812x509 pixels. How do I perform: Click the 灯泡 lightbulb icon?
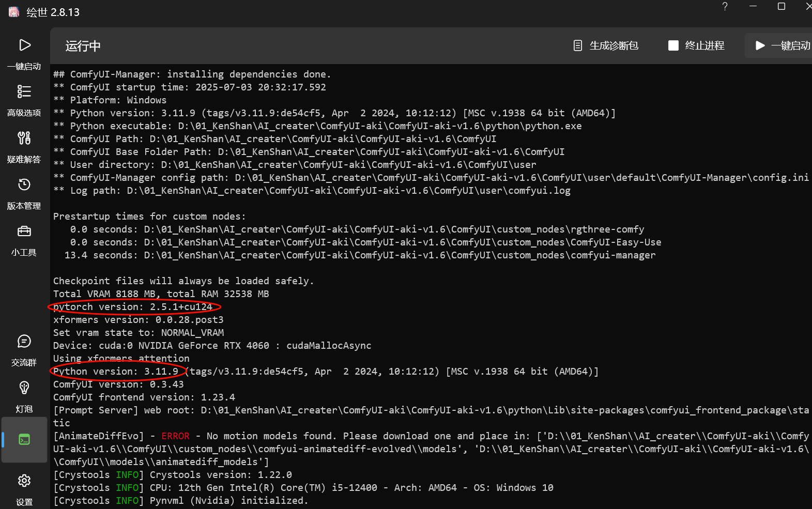tap(24, 388)
